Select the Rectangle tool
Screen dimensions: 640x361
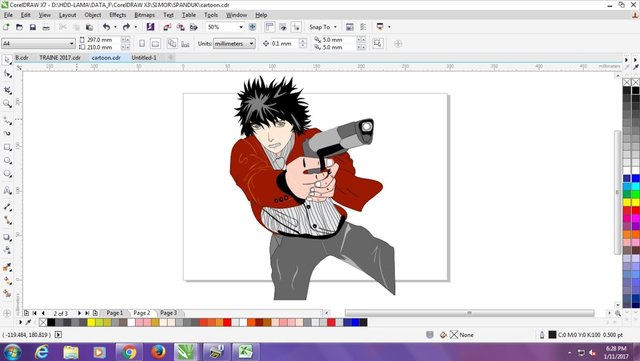click(x=7, y=147)
